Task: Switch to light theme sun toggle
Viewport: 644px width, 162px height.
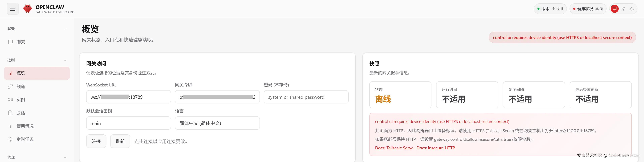Action: tap(623, 9)
